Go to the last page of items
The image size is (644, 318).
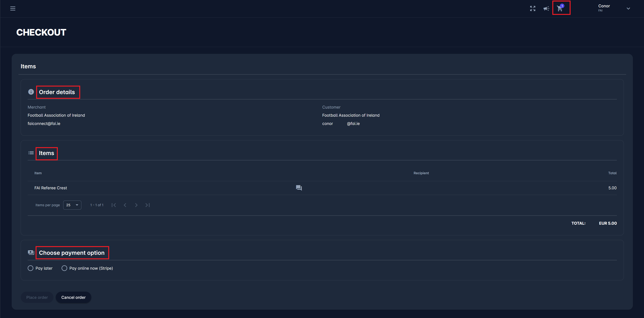coord(148,205)
